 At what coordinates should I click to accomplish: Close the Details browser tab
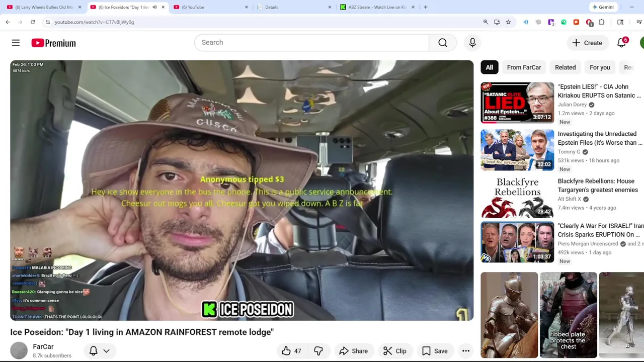pyautogui.click(x=330, y=7)
